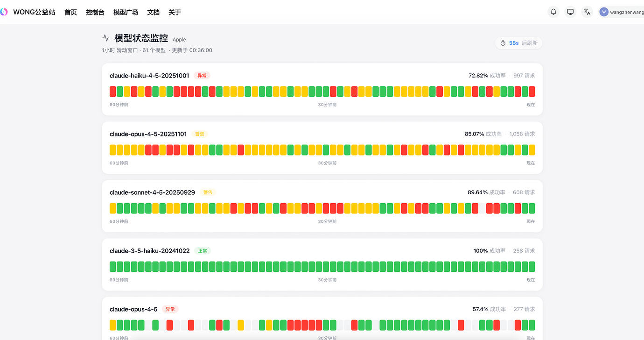Click the stopwatch icon beside 58s
Screen dimensions: 644x340
(x=503, y=43)
